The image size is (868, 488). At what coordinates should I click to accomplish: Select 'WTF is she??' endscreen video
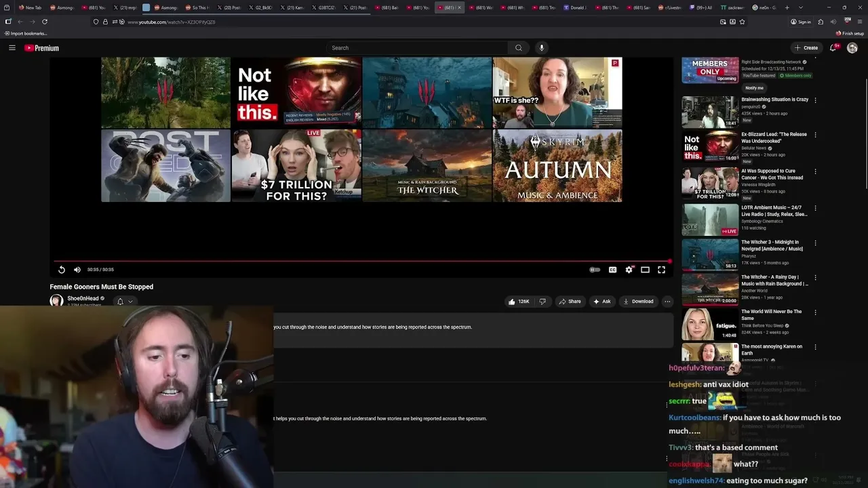[x=557, y=93]
